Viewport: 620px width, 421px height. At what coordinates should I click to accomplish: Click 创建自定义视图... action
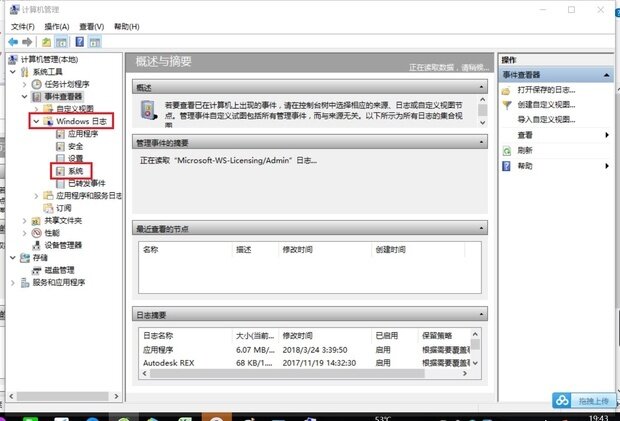546,105
